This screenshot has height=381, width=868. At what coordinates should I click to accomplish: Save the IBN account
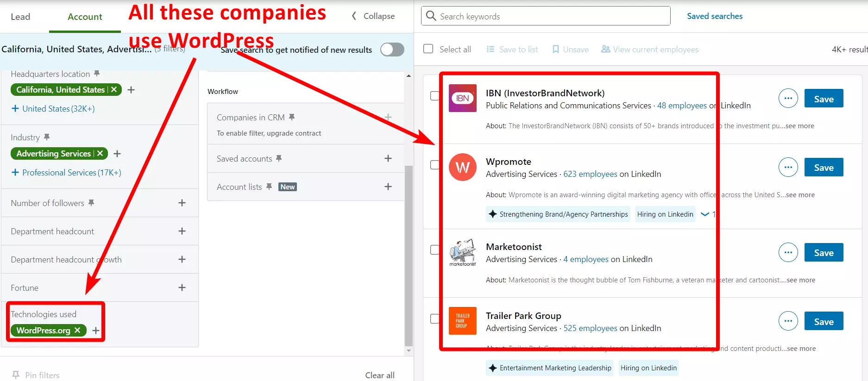point(824,99)
